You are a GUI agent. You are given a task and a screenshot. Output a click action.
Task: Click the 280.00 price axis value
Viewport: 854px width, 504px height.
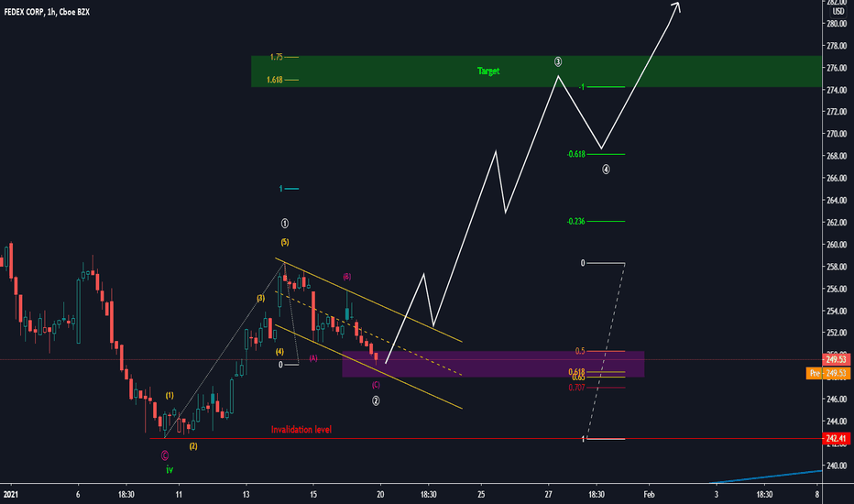click(x=837, y=24)
